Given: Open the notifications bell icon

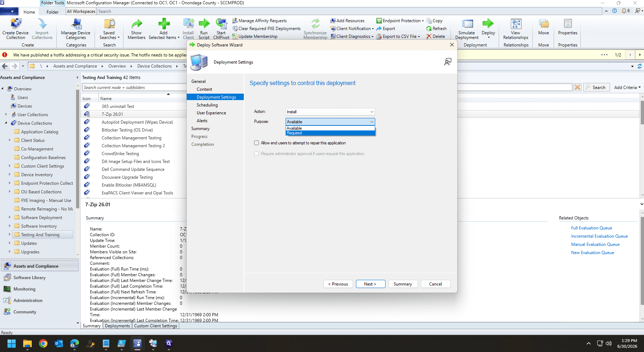Looking at the screenshot, I should [x=624, y=11].
